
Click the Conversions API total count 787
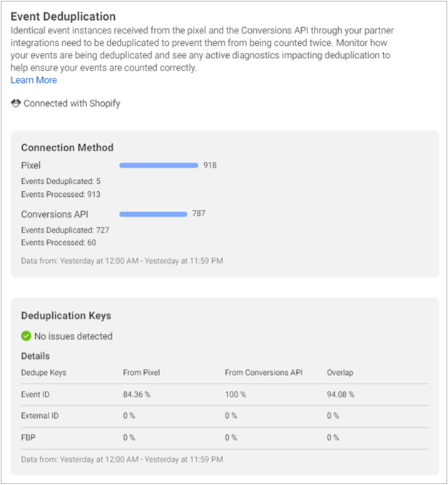198,213
